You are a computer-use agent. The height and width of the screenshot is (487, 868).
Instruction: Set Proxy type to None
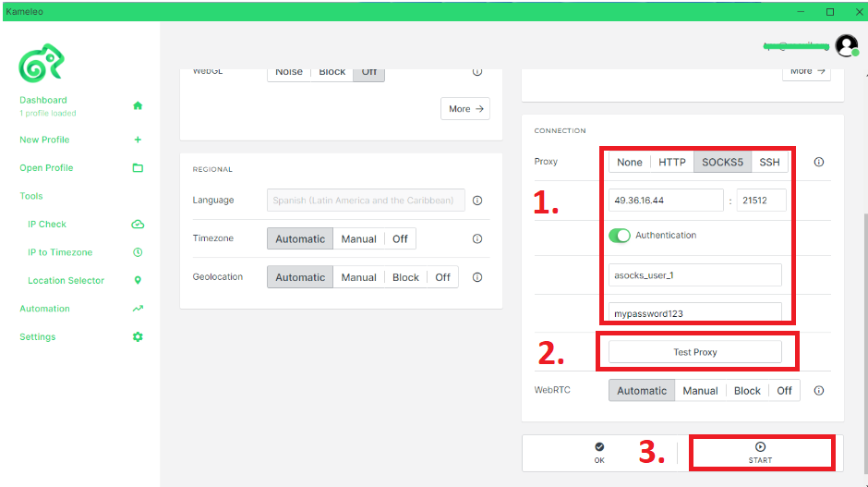pyautogui.click(x=630, y=162)
